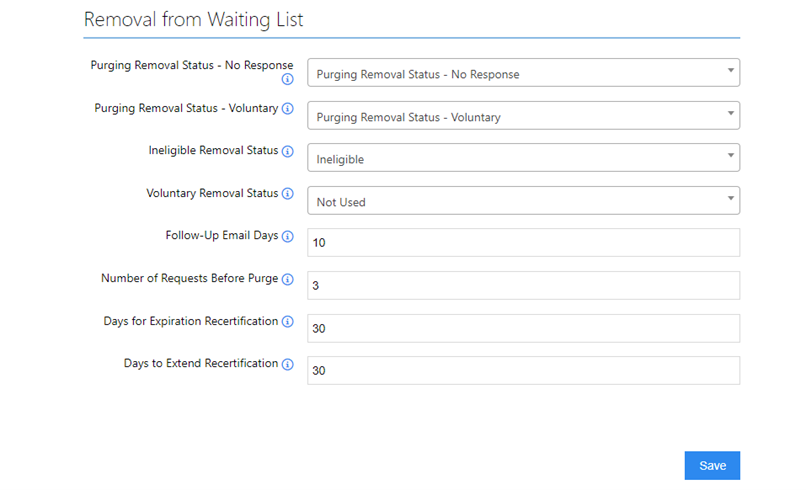806x490 pixels.
Task: Focus the Number of Requests Before Purge field
Action: click(523, 286)
